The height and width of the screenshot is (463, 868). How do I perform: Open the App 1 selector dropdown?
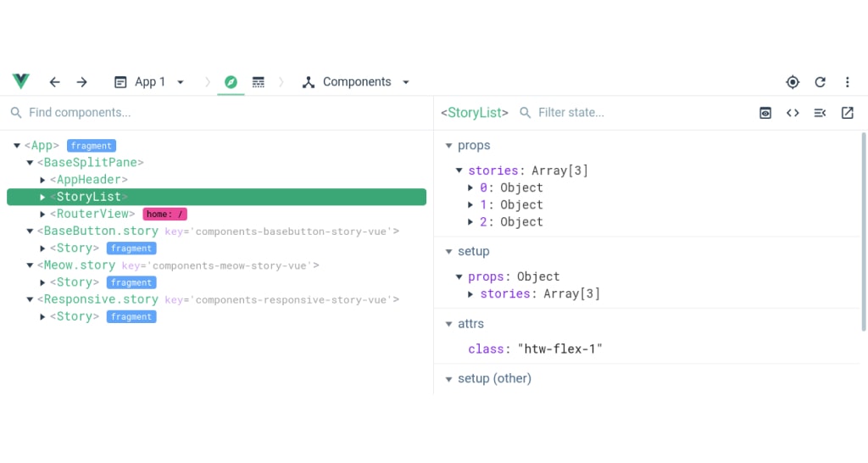(149, 82)
